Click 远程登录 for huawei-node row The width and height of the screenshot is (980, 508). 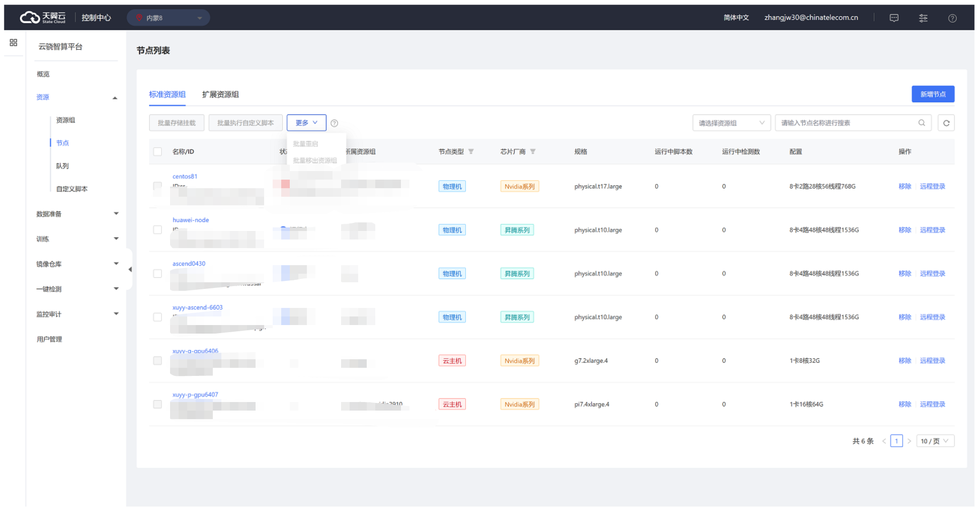pos(932,230)
